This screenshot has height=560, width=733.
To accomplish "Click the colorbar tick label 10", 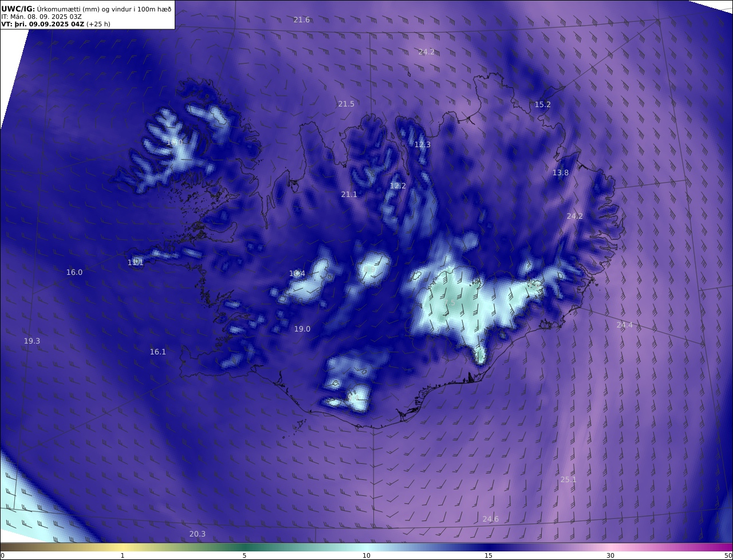I will [x=366, y=555].
